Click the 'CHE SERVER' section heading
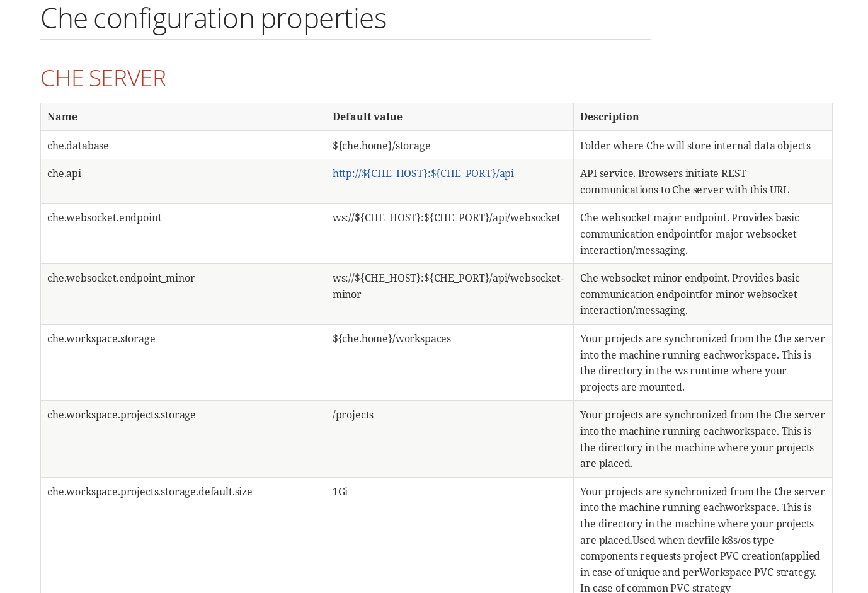The image size is (868, 593). pyautogui.click(x=103, y=79)
